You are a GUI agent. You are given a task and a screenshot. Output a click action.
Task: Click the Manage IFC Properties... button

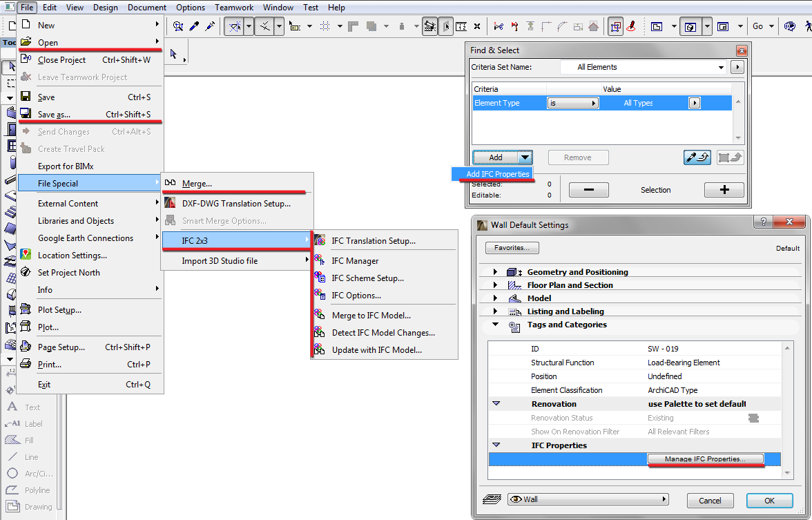[x=706, y=459]
